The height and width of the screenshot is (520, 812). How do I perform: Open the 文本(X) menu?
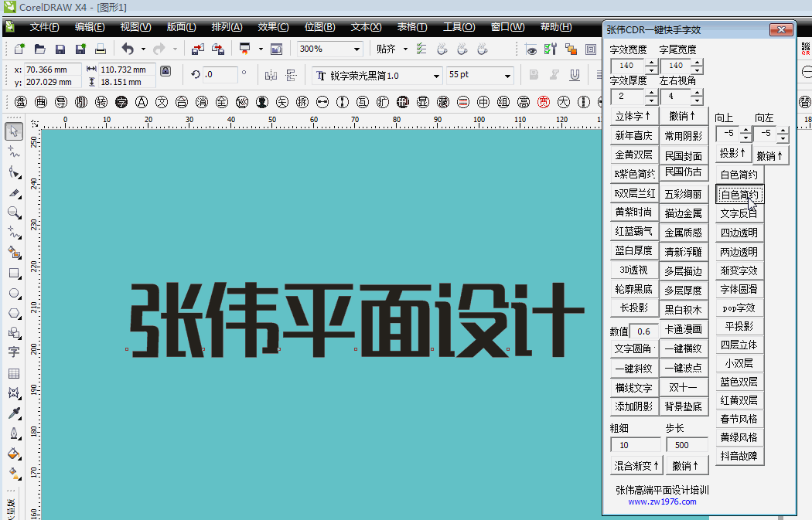tap(366, 27)
